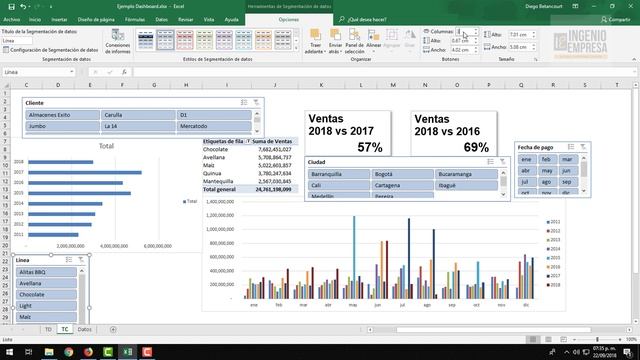Viewport: 640px width, 360px height.
Task: Open Chrome from taskbar
Action: point(69,352)
